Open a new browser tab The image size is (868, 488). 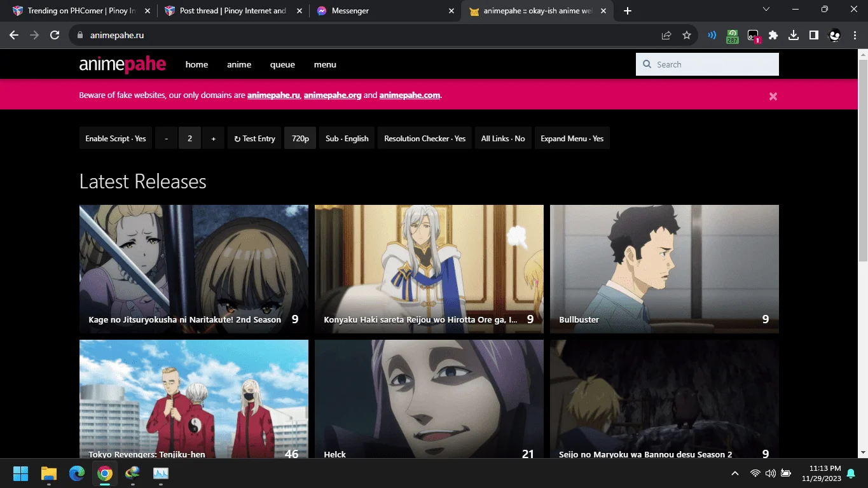click(x=628, y=11)
